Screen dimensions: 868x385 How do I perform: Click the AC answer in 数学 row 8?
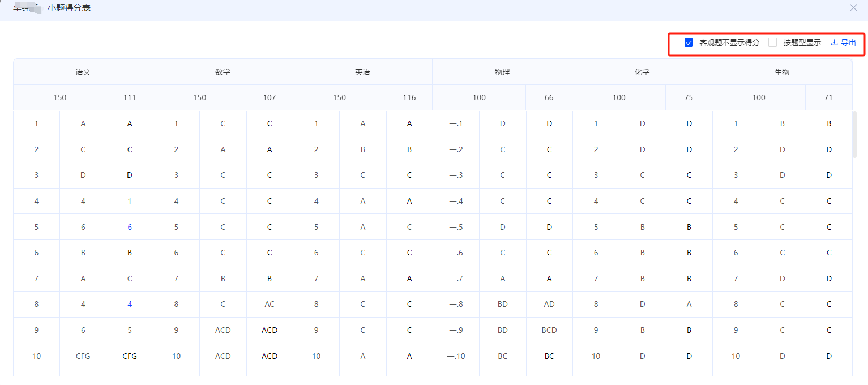[270, 304]
